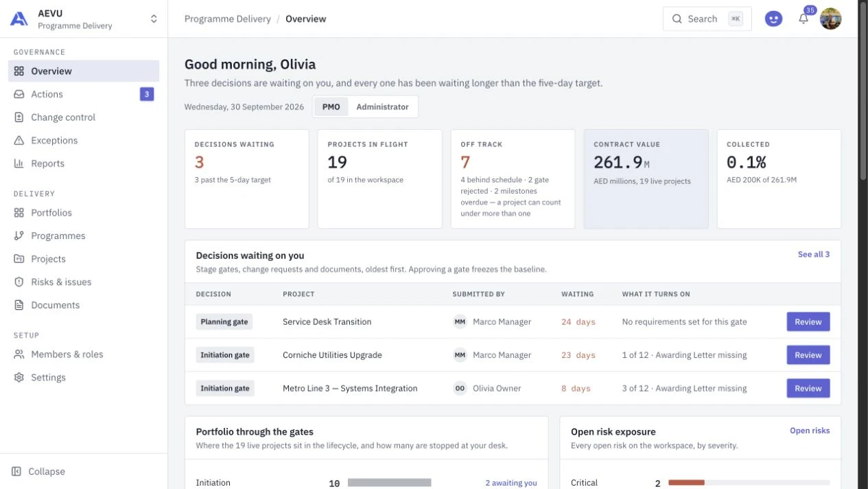Click the Programmes branch icon

(x=19, y=236)
